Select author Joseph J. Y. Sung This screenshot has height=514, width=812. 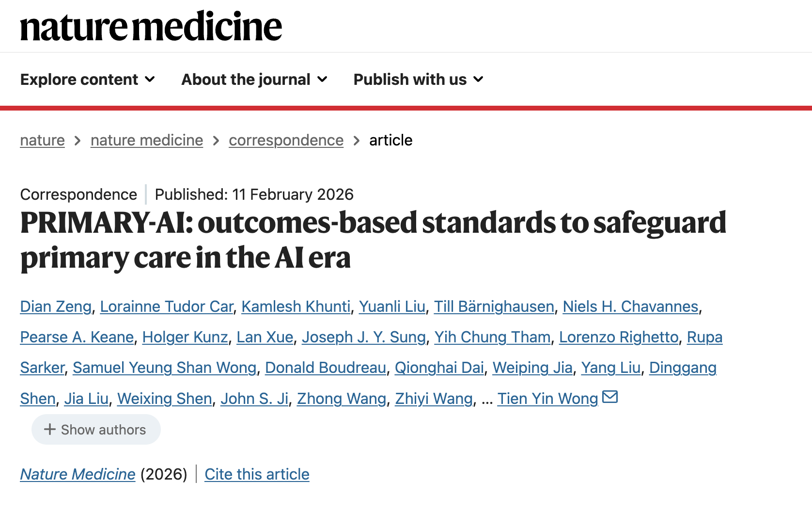tap(363, 337)
